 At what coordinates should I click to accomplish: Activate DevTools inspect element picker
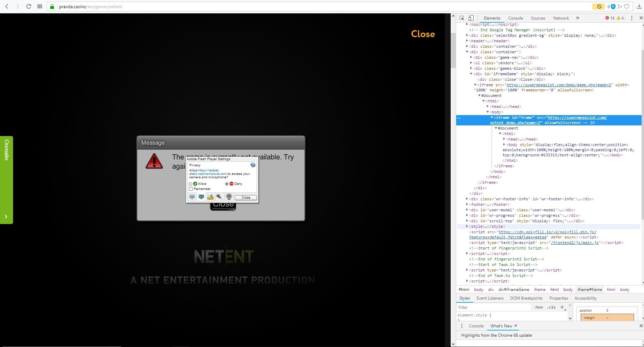pos(462,18)
